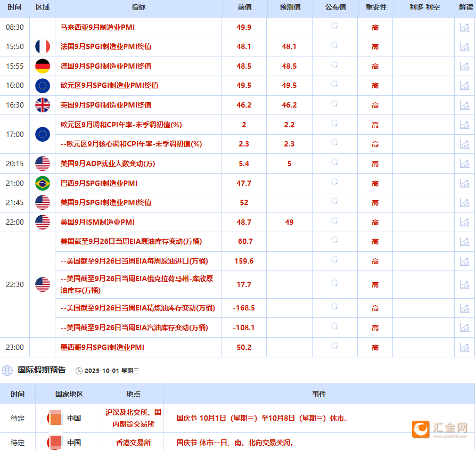The image size is (476, 450).
Task: Open 马来西亚9月制造业PMI indicator link
Action: (x=97, y=27)
